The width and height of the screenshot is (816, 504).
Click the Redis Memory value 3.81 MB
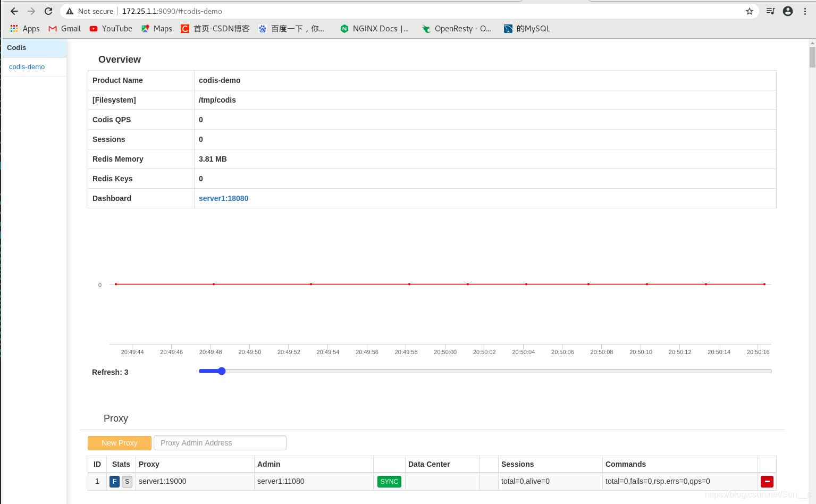tap(213, 159)
